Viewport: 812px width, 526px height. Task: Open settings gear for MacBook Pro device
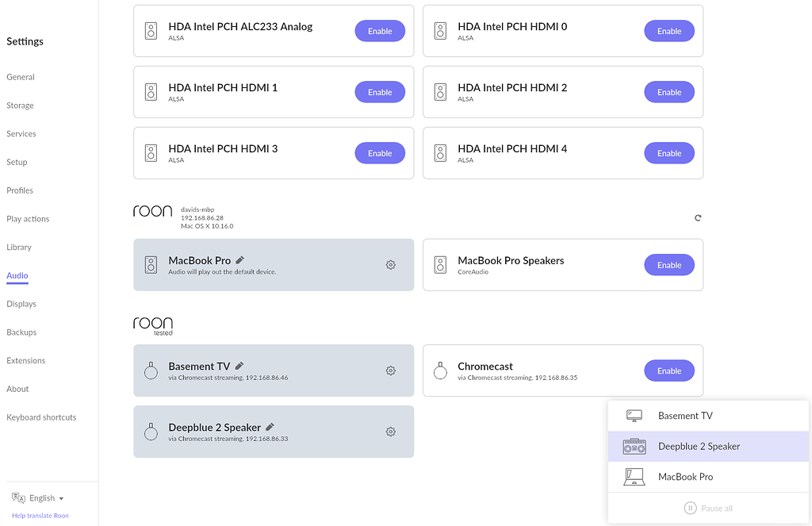click(390, 264)
